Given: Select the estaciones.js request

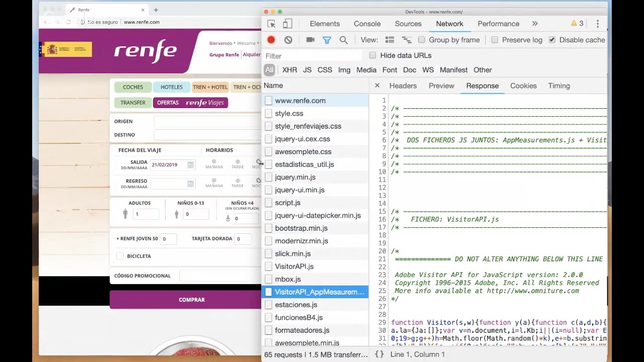Looking at the screenshot, I should [x=315, y=305].
